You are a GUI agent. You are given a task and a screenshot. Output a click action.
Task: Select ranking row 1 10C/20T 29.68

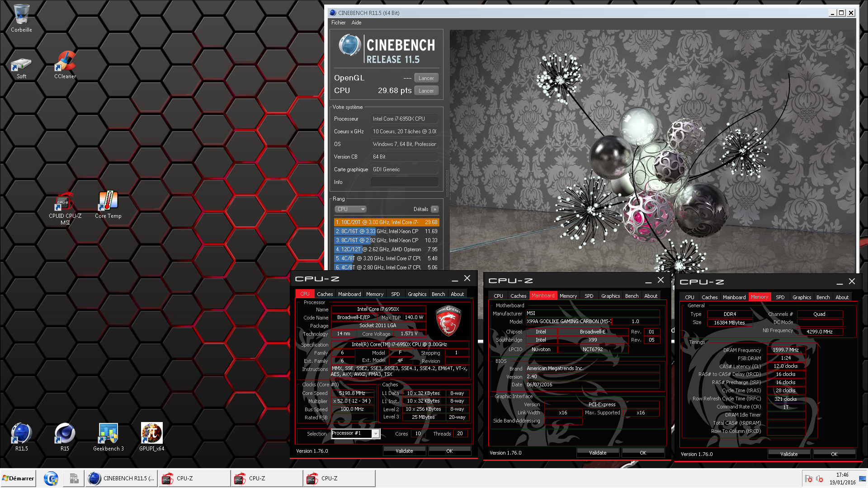click(387, 222)
